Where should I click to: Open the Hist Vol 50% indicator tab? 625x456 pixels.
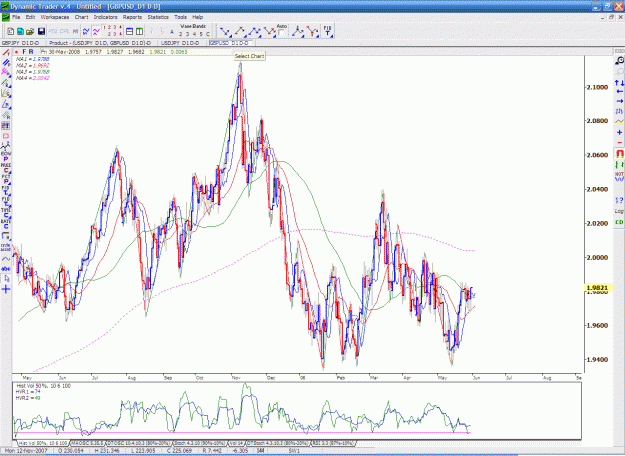coord(43,443)
